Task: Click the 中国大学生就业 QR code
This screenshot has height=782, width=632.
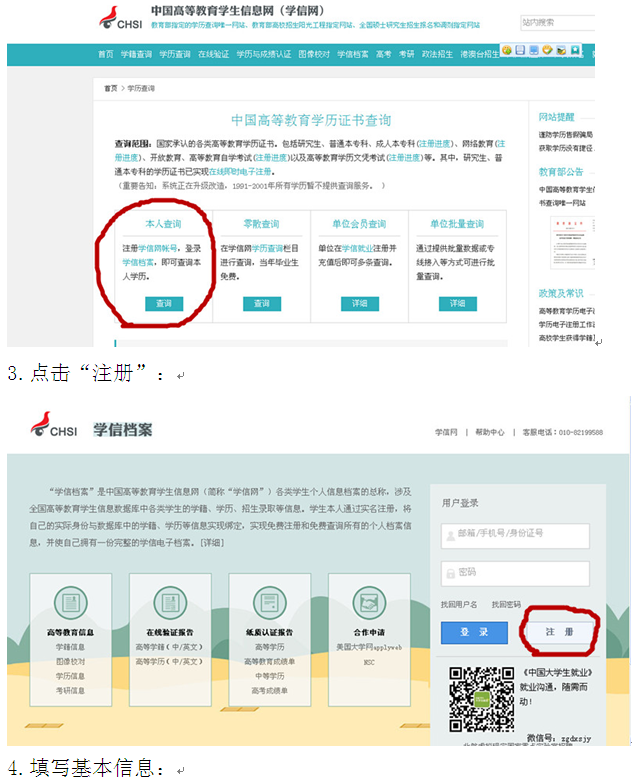Action: coord(481,699)
